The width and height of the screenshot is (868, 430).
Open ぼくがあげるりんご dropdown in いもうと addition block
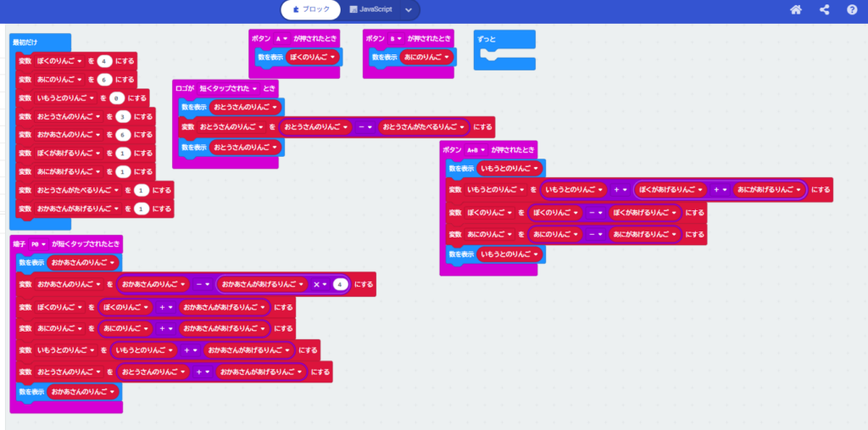670,189
